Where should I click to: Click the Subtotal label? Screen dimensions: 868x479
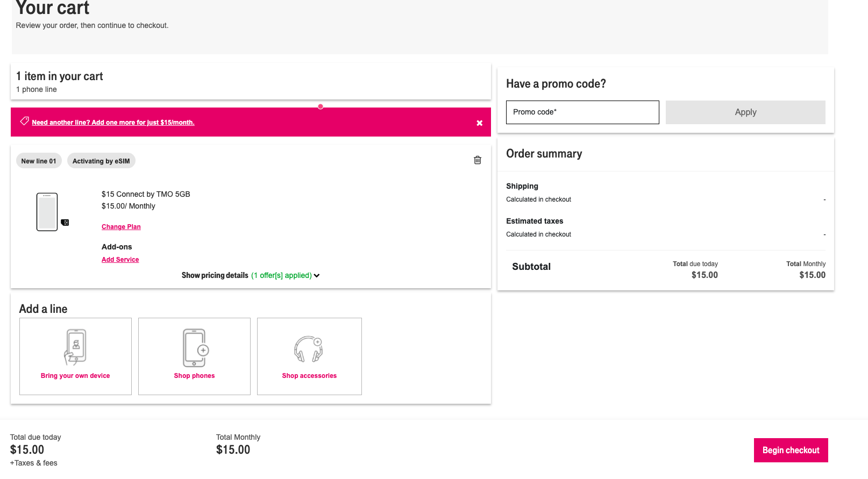531,267
